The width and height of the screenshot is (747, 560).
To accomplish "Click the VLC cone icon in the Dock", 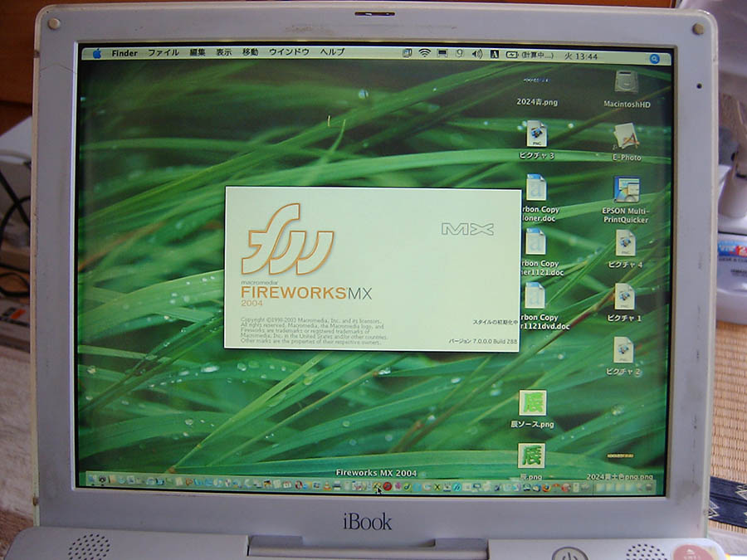I will (x=327, y=485).
